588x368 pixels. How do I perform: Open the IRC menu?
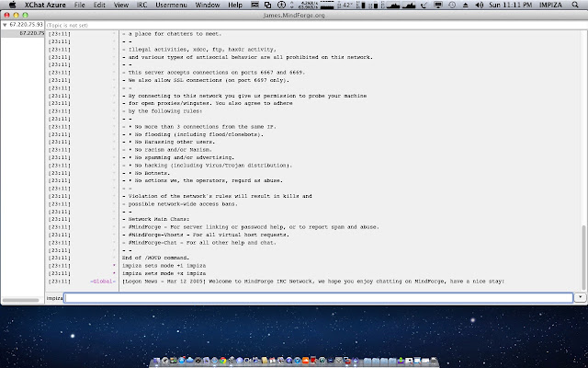[141, 5]
